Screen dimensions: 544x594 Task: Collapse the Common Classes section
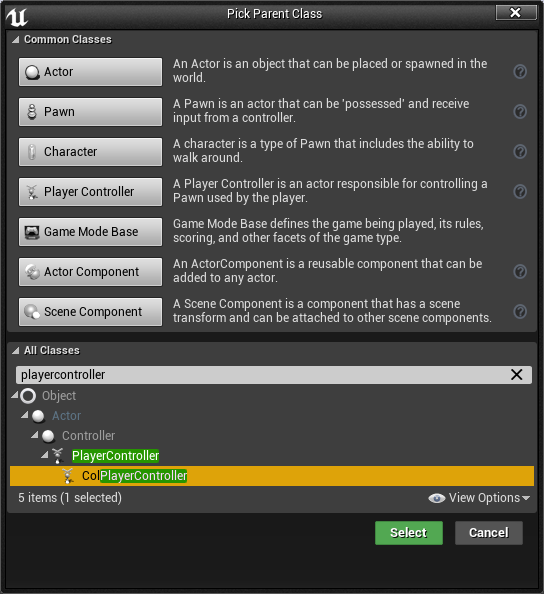16,39
